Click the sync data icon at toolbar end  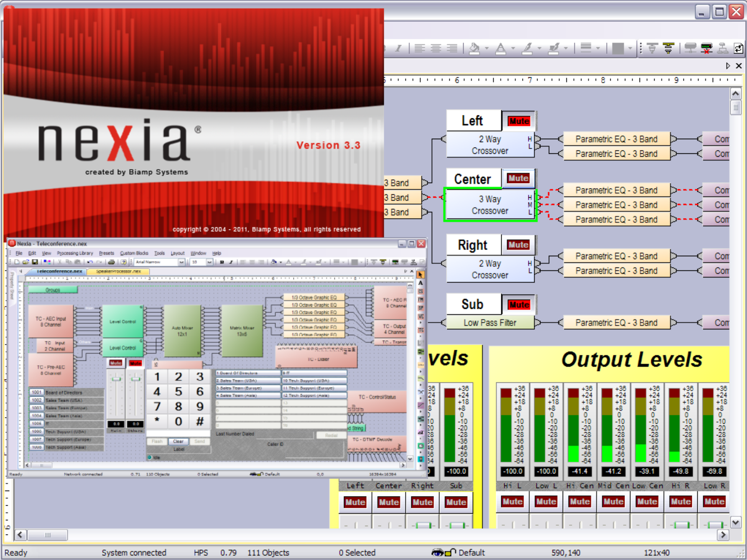click(738, 48)
